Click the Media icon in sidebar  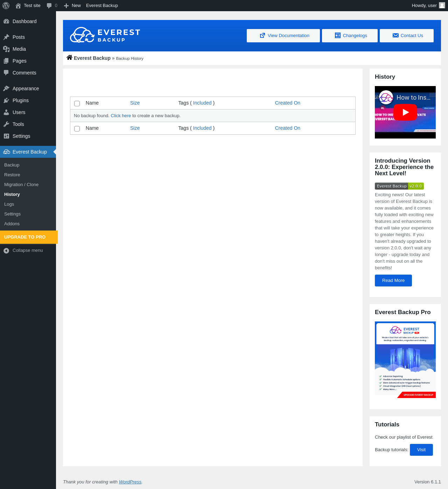(x=6, y=49)
